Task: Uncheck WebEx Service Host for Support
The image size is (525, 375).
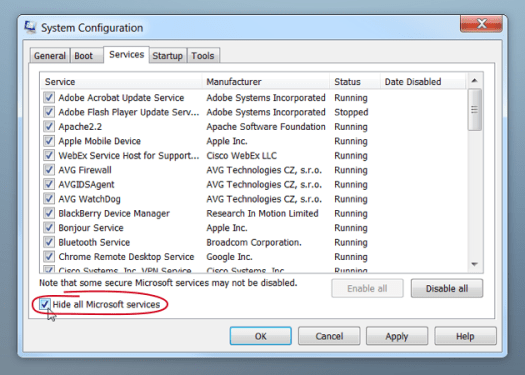Action: pos(49,155)
